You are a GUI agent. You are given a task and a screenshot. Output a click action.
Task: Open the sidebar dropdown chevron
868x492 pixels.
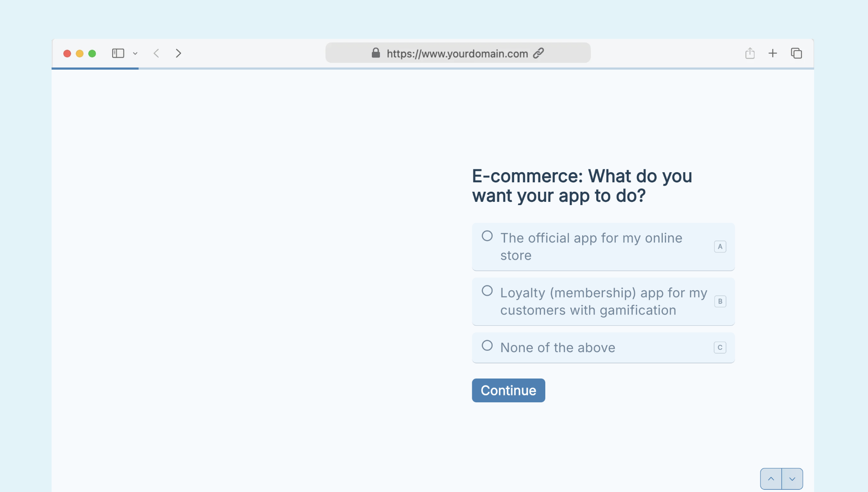click(x=135, y=54)
